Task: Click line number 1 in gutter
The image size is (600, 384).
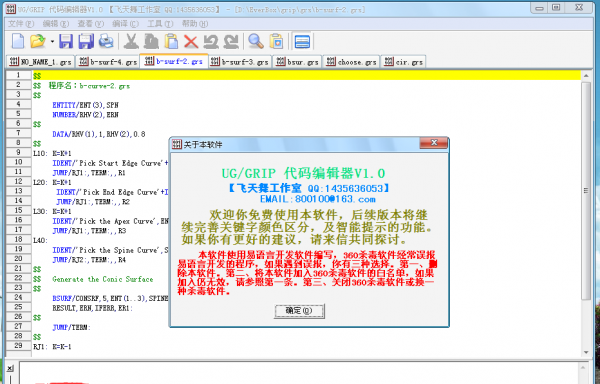Action: [18, 75]
